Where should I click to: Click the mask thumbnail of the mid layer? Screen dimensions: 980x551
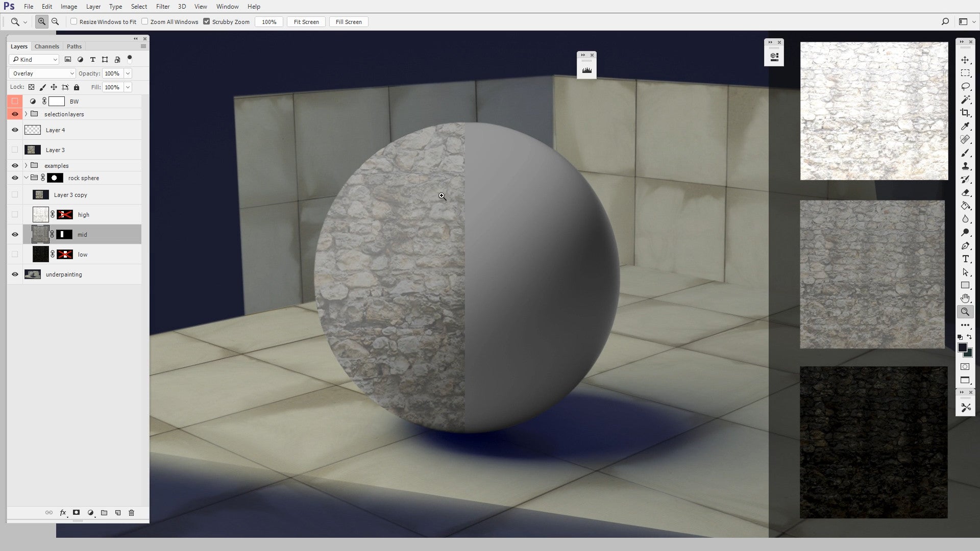point(64,234)
